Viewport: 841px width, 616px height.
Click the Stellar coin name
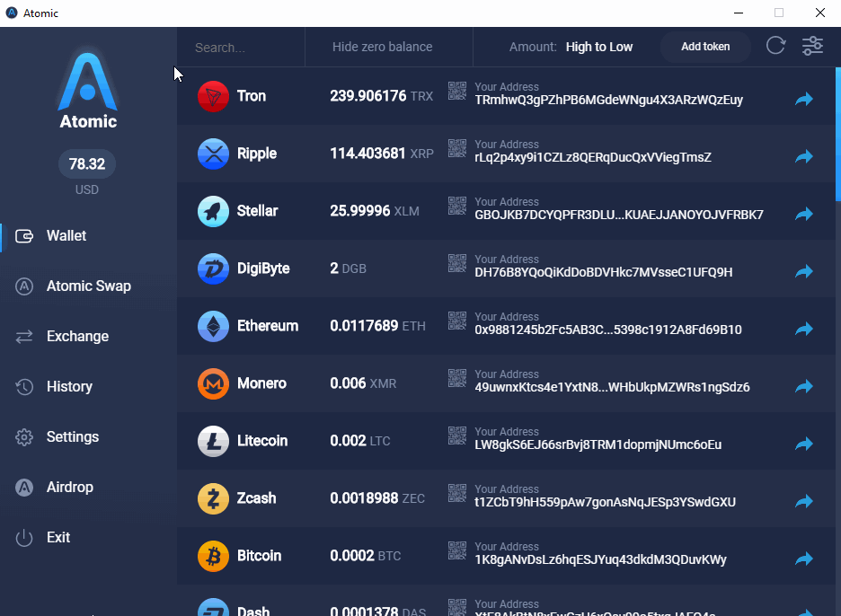pos(258,211)
